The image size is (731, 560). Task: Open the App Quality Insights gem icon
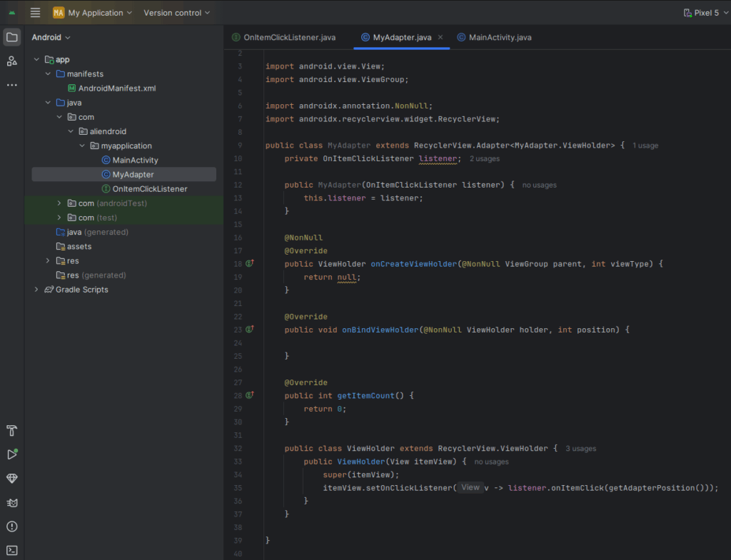[x=12, y=479]
